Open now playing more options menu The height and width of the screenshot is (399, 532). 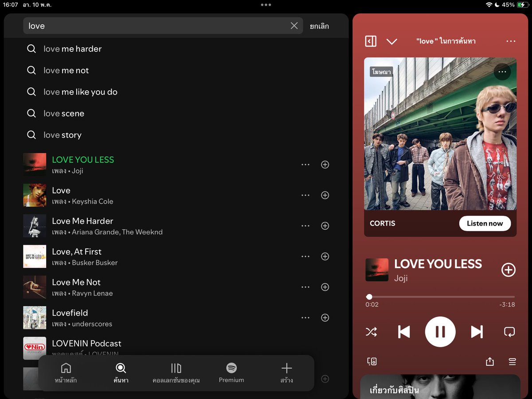[x=511, y=41]
